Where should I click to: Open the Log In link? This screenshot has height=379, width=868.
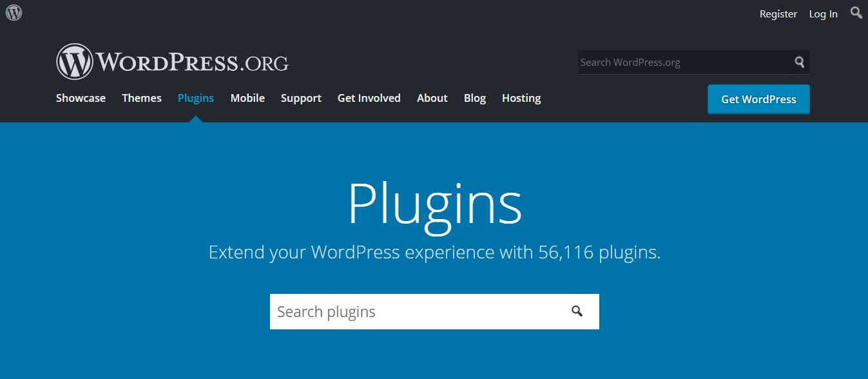[x=824, y=14]
